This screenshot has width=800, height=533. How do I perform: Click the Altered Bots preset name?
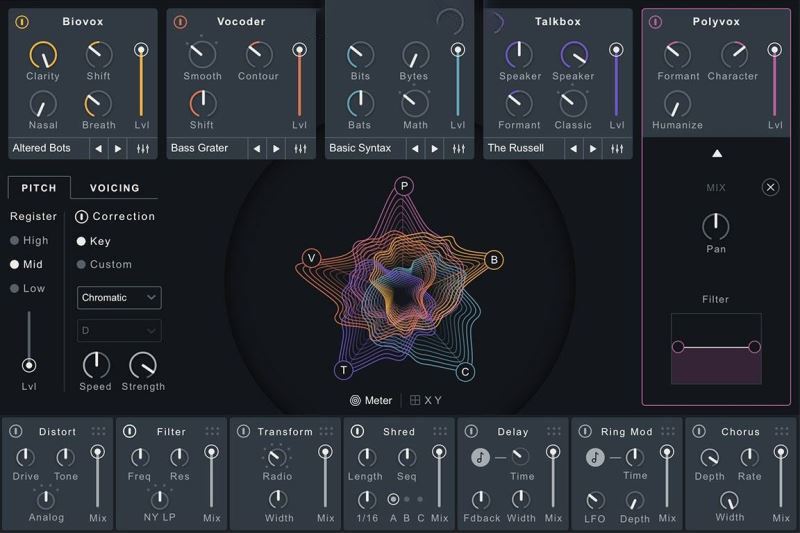41,148
